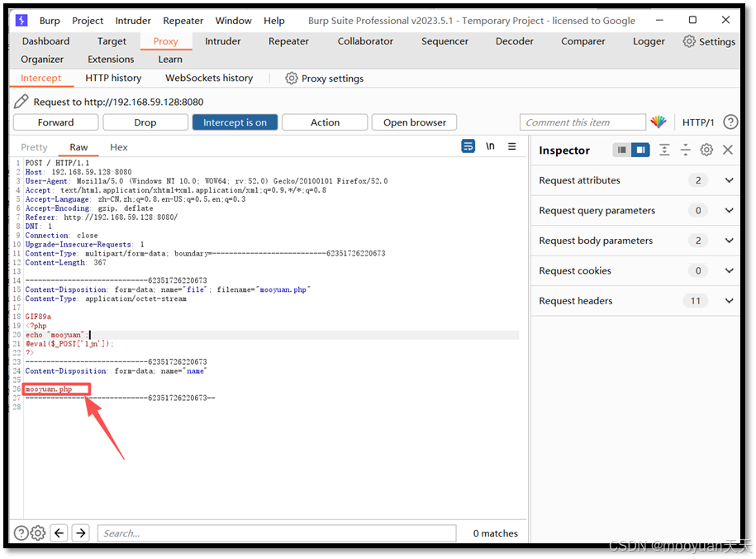Screen dimensions: 756x559
Task: Open the Decoder tab
Action: [x=515, y=41]
